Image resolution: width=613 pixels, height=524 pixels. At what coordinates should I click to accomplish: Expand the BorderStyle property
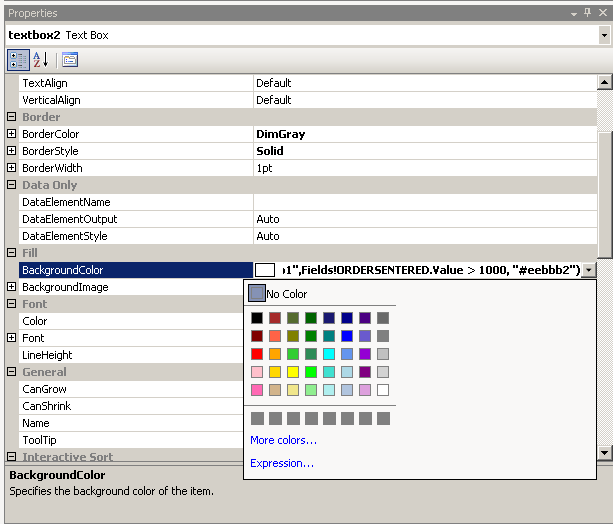point(12,151)
